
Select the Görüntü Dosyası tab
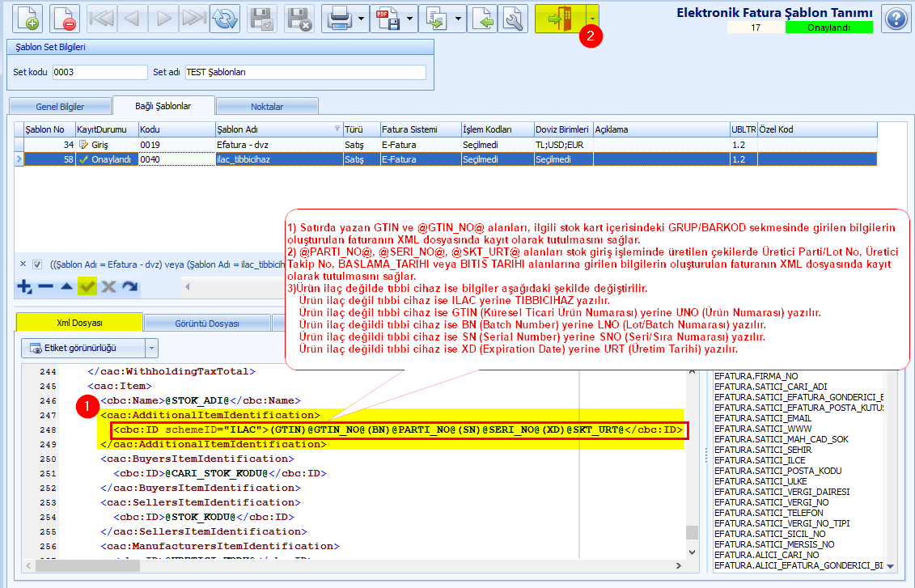[207, 324]
